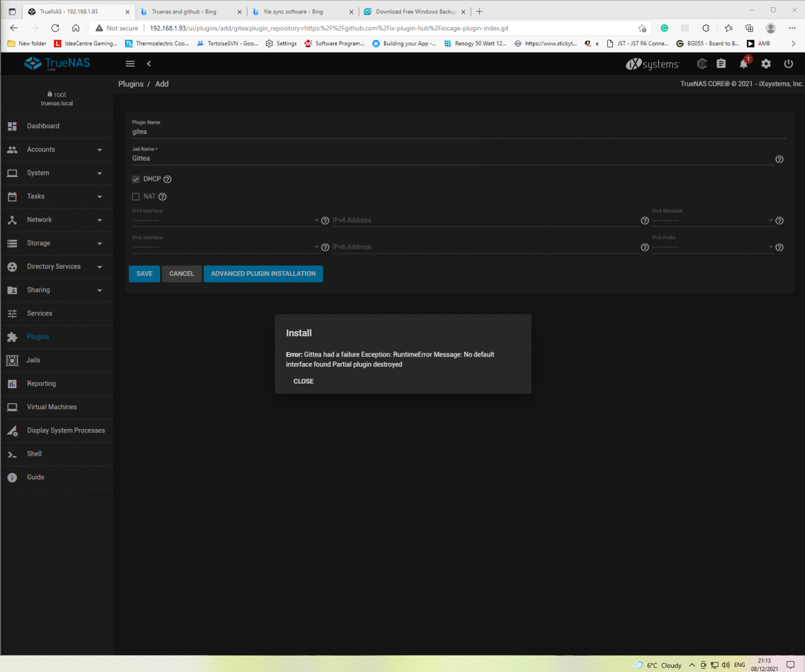Screen dimensions: 805x672
Task: Enable the NAT checkbox
Action: pyautogui.click(x=135, y=197)
